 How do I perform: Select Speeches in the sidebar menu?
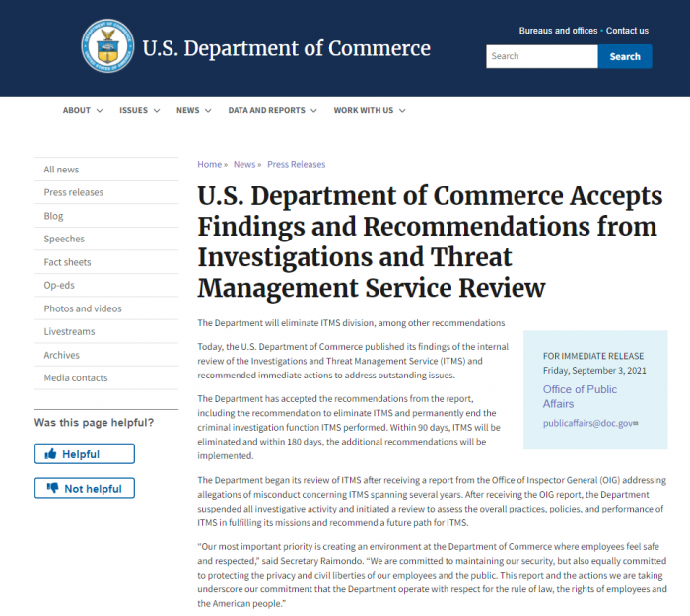64,239
